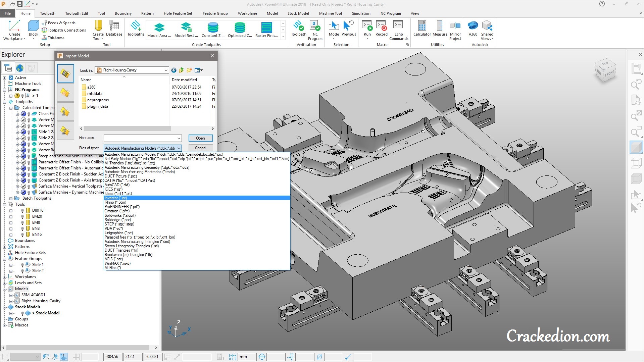The height and width of the screenshot is (362, 644).
Task: Switch to the Stock Model ribbon tab
Action: click(x=298, y=13)
